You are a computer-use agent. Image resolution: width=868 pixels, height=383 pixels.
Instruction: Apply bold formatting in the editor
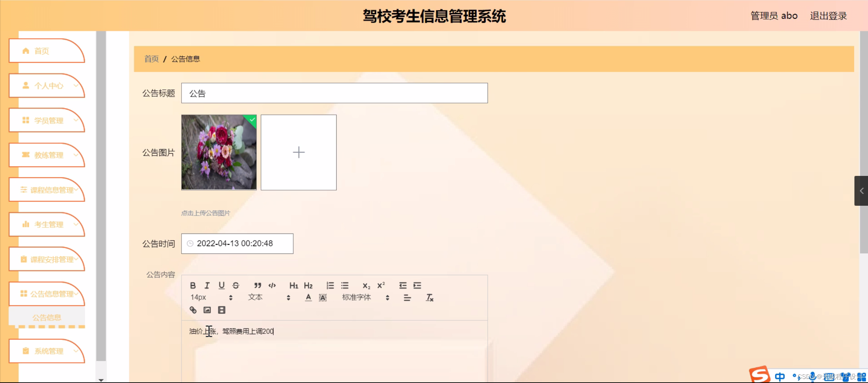[x=193, y=285]
